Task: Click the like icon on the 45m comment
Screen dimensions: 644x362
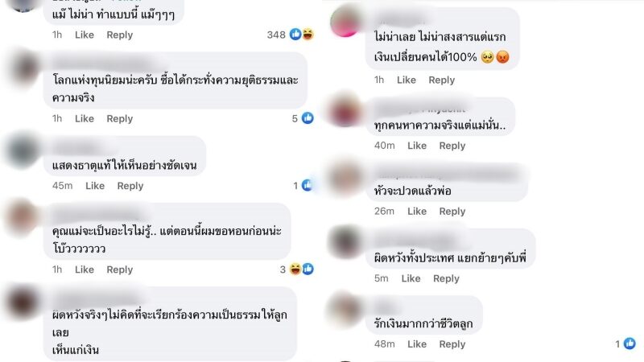Action: (x=307, y=186)
